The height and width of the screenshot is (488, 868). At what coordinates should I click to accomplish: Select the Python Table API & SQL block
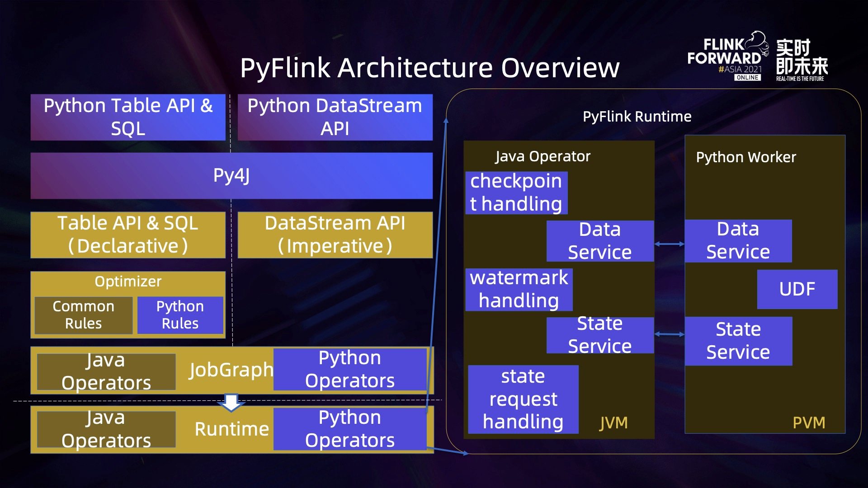[x=128, y=117]
